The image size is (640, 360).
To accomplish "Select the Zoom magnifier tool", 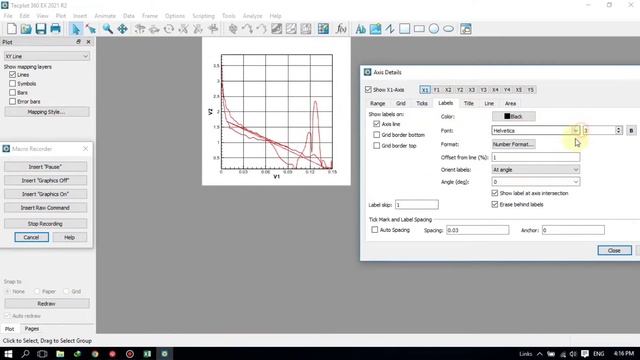I will coord(107,29).
